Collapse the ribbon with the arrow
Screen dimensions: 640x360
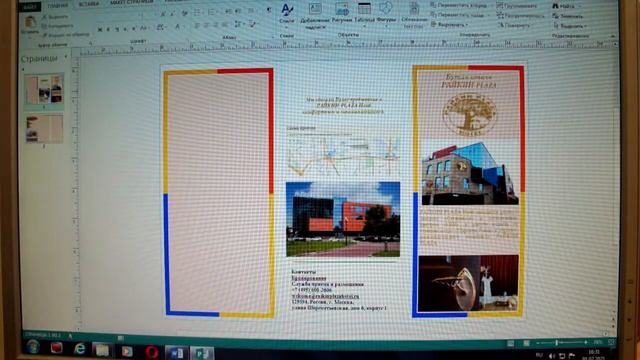(613, 36)
